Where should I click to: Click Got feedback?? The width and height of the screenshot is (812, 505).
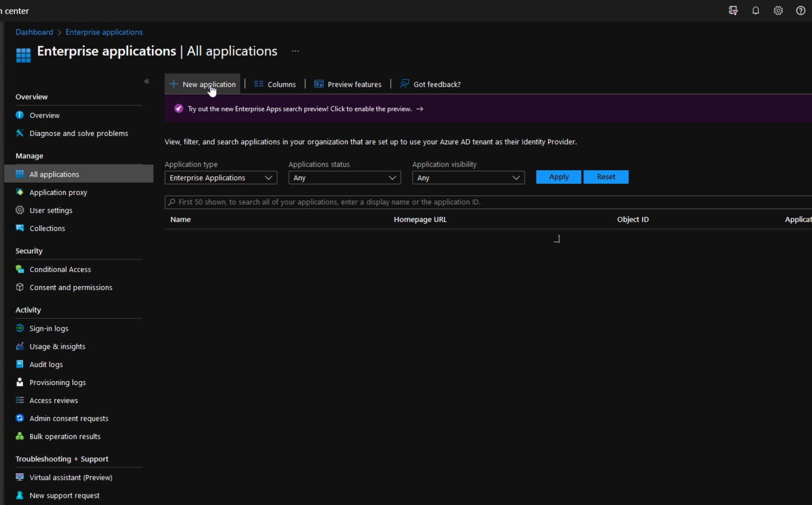click(431, 84)
